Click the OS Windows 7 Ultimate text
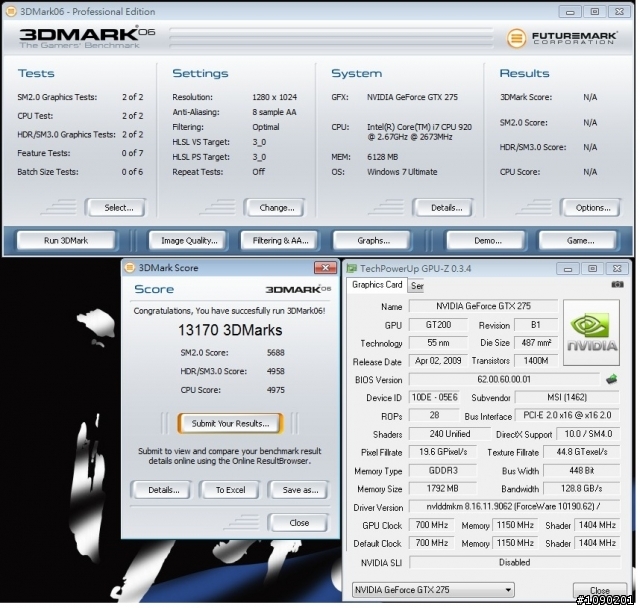This screenshot has height=608, width=640. (402, 172)
